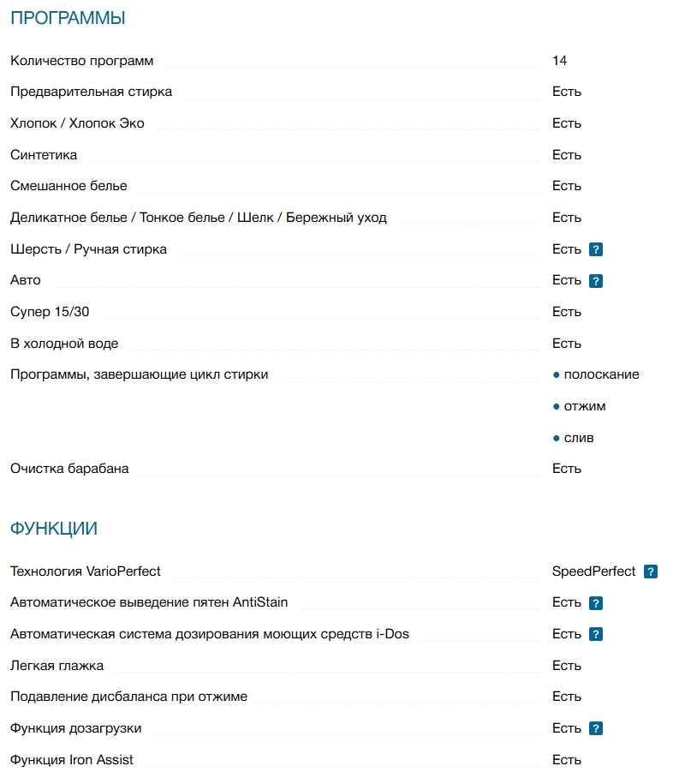Click the Легкая глажка feature label

point(57,666)
